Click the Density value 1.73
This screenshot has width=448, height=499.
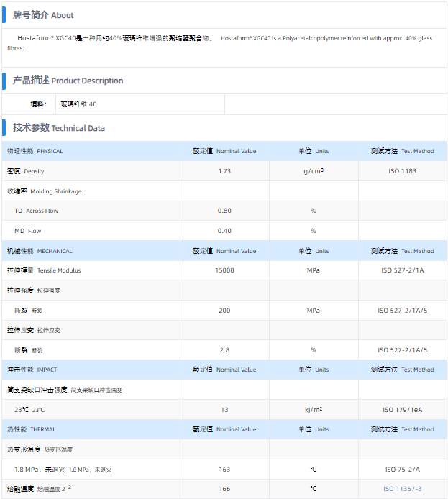tap(224, 171)
